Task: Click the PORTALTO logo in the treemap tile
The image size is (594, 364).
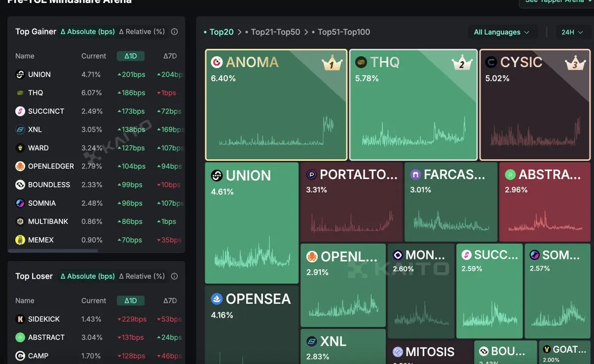Action: coord(312,175)
